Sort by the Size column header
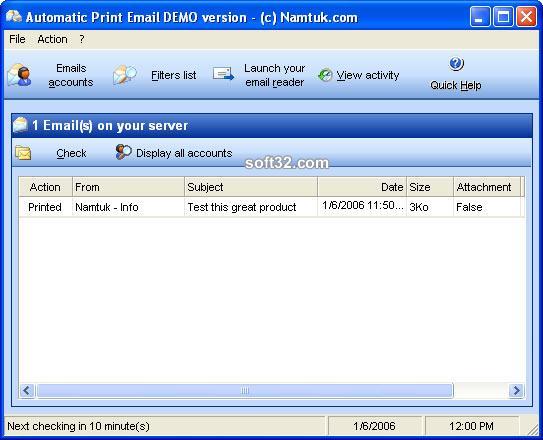Screen dimensions: 543x440 (430, 187)
